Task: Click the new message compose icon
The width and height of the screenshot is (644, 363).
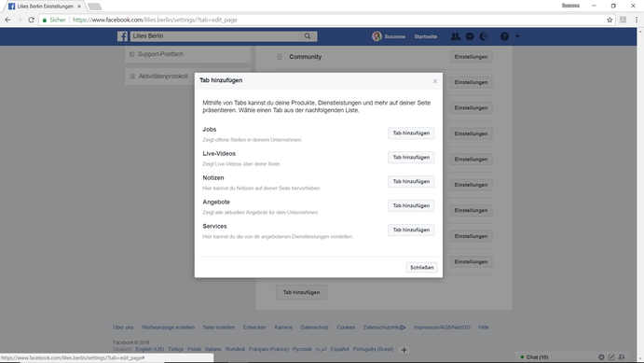Action: point(611,357)
